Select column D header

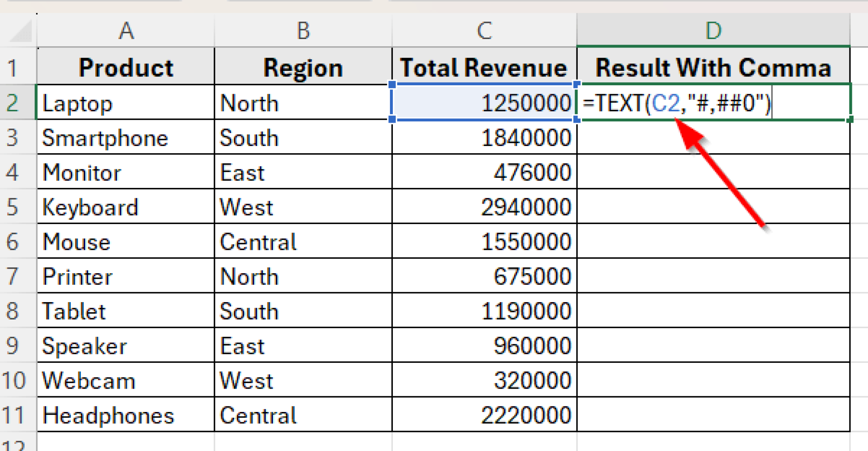click(713, 30)
